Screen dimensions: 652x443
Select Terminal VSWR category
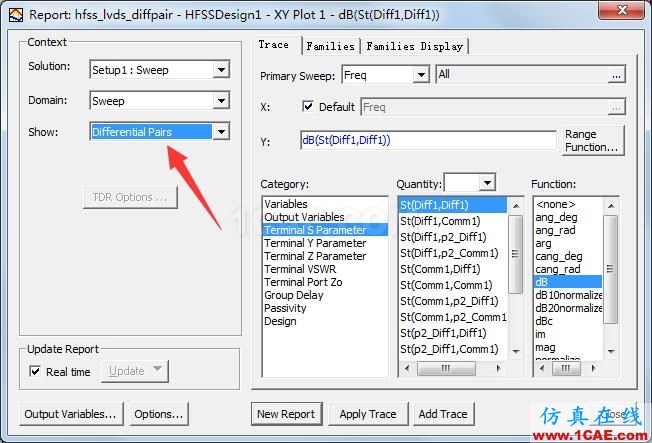pos(300,269)
